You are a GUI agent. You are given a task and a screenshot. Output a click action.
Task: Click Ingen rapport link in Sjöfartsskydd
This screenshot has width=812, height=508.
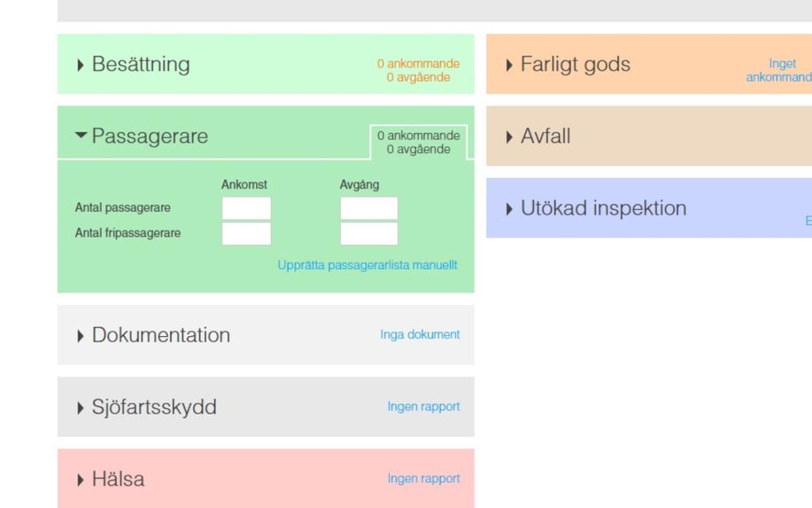423,407
